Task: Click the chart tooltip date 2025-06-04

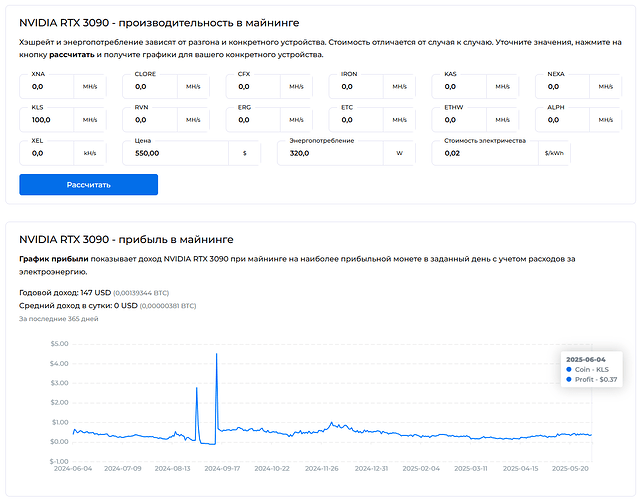Action: point(586,359)
